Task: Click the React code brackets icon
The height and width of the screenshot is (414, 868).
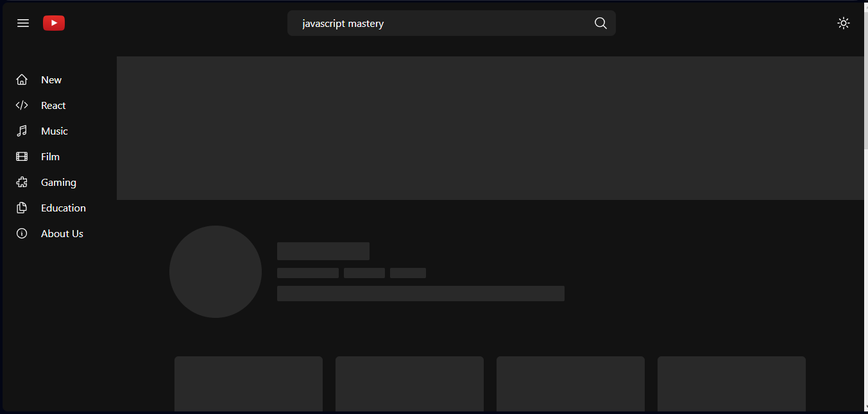Action: (x=22, y=105)
